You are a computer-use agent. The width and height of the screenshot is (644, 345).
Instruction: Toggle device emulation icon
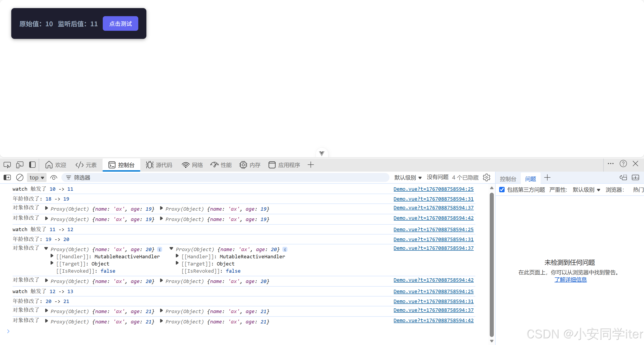[20, 165]
